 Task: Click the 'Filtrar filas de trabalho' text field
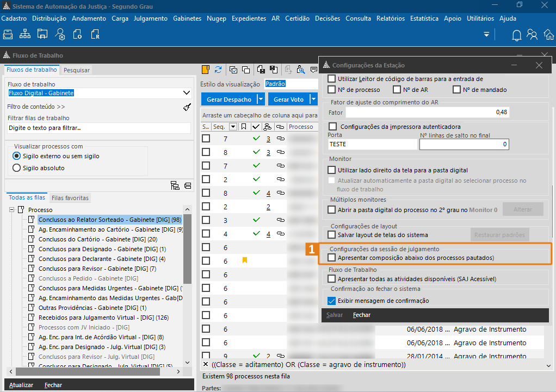pyautogui.click(x=99, y=128)
